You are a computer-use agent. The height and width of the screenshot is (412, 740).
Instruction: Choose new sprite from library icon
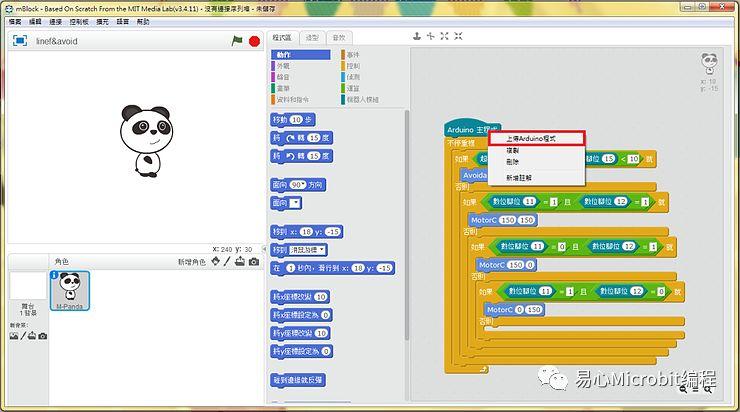coord(215,261)
